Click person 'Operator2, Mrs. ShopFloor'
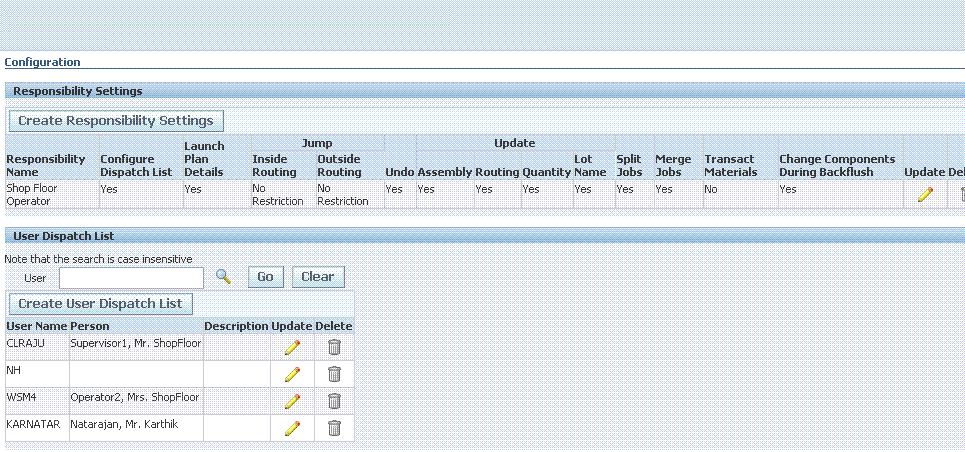This screenshot has width=965, height=452. pos(135,397)
